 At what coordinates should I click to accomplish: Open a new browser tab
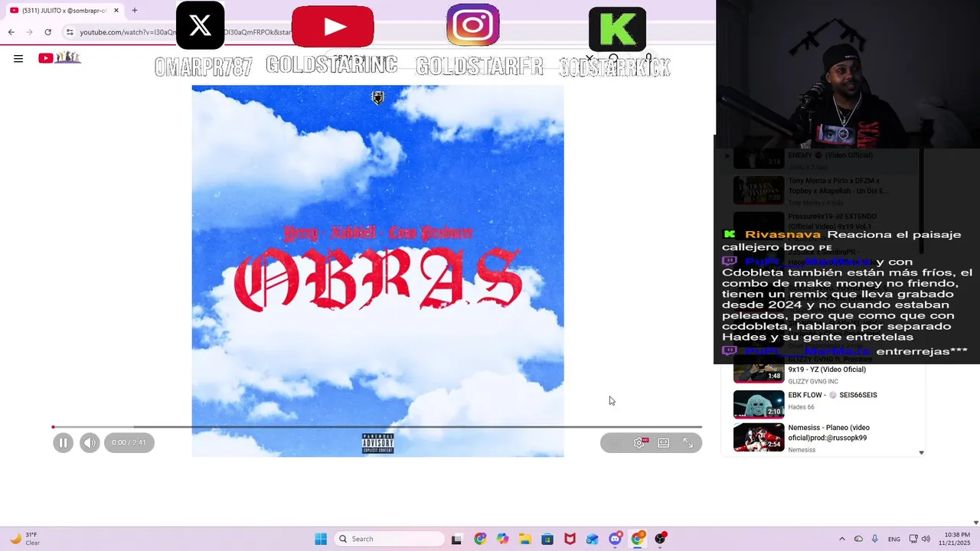(x=135, y=11)
